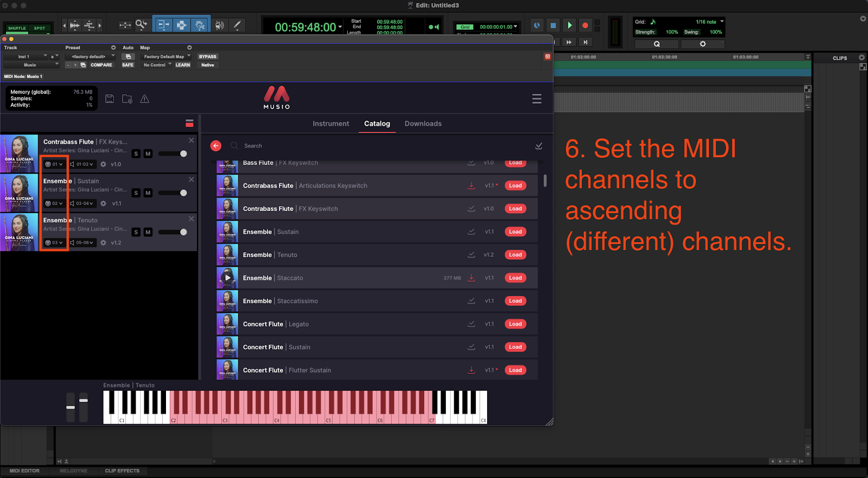Download the Ensemble Staccato instrument
Image resolution: width=868 pixels, height=478 pixels.
coord(471,278)
